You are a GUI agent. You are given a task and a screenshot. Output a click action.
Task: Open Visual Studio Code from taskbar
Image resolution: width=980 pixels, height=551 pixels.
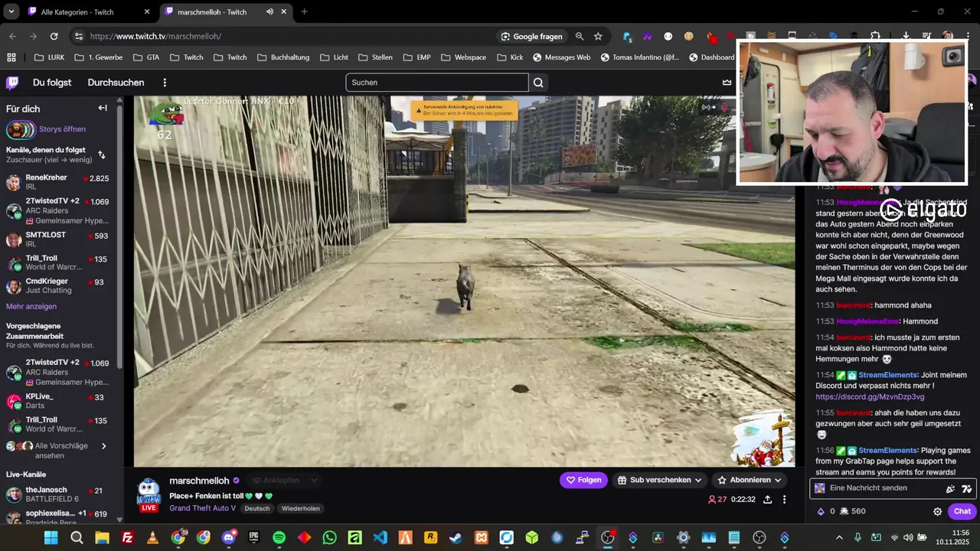click(x=380, y=538)
